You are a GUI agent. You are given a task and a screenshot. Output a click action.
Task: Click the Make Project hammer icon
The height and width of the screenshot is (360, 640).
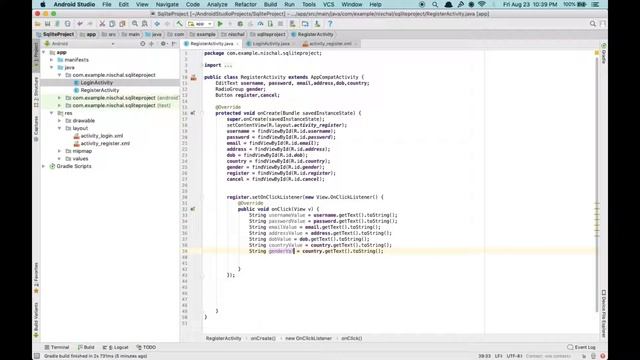coord(179,24)
